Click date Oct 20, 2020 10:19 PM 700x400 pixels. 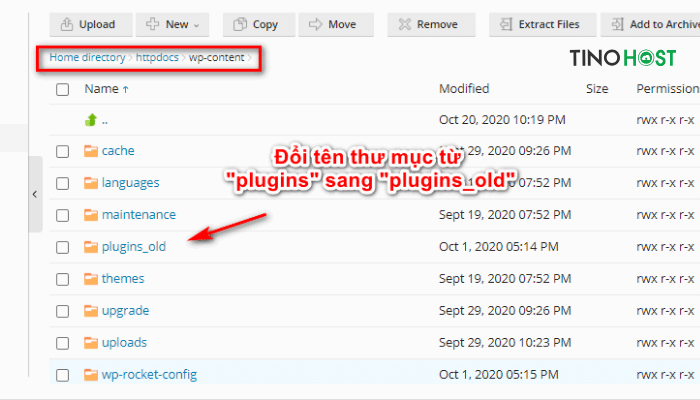click(502, 120)
